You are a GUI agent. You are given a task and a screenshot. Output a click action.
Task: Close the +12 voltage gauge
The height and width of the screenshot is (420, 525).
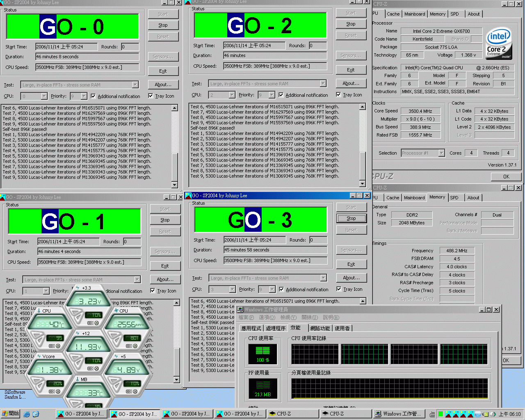pos(96,368)
